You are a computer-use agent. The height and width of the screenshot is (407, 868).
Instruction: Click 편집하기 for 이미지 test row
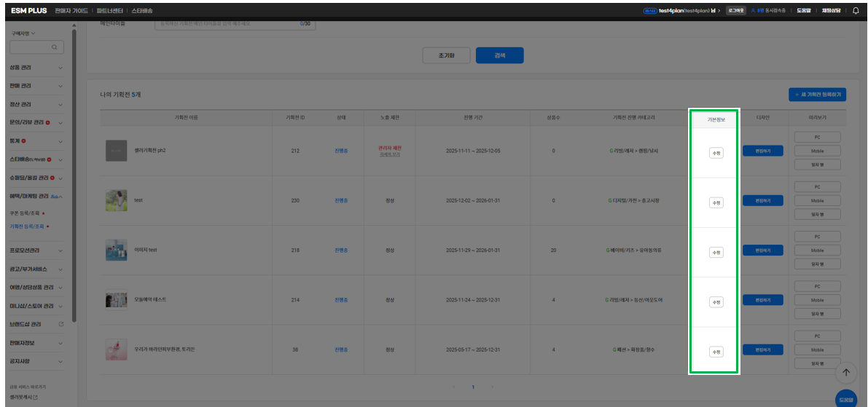point(763,250)
